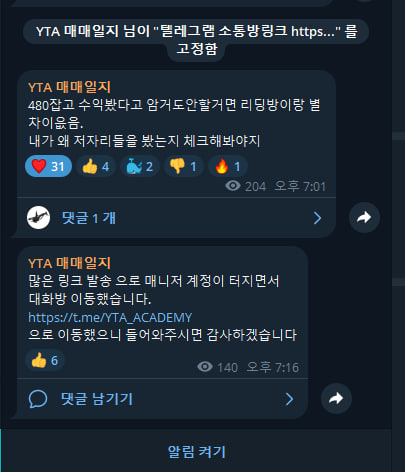Screen dimensions: 405x472
Task: Forward the 7:01 message with share arrow
Action: pyautogui.click(x=364, y=218)
